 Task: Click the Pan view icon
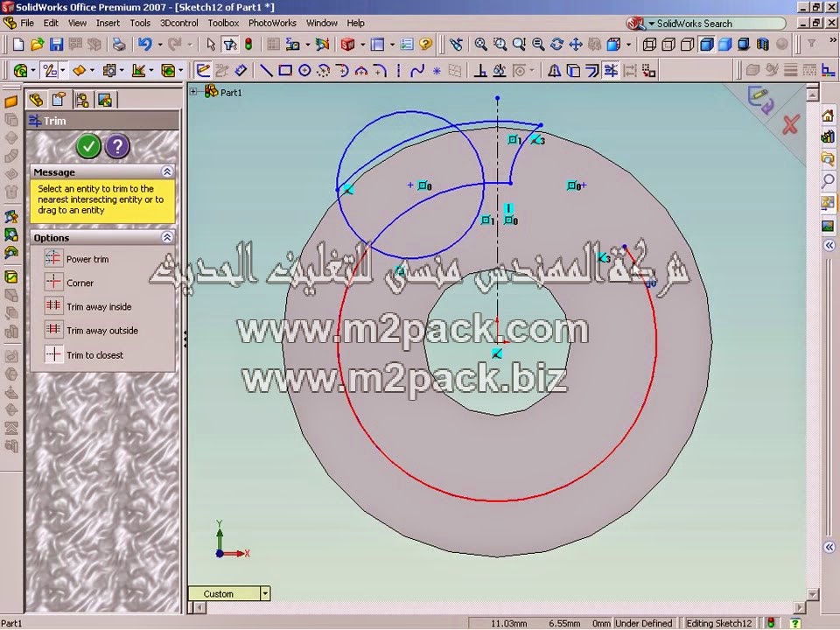coord(576,45)
